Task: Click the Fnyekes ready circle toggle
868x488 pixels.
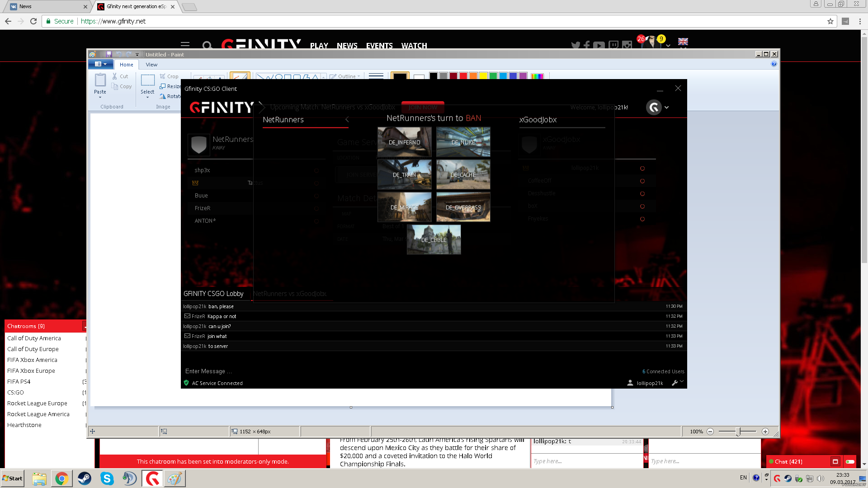Action: [x=642, y=219]
